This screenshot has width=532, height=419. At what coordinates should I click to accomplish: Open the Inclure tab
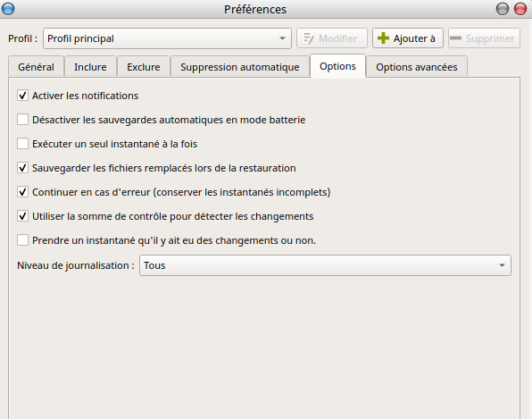tap(90, 67)
